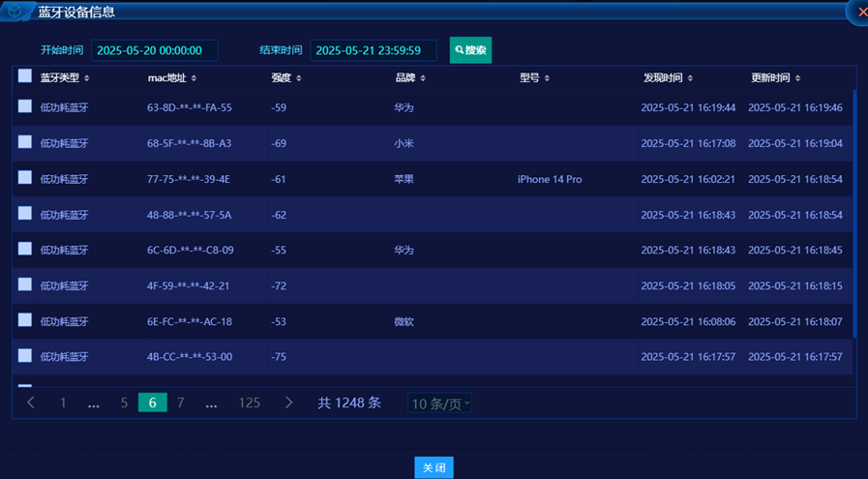Click mac address 68-5F-**-**-8B-A3
Viewport: 868px width, 479px height.
(x=190, y=143)
